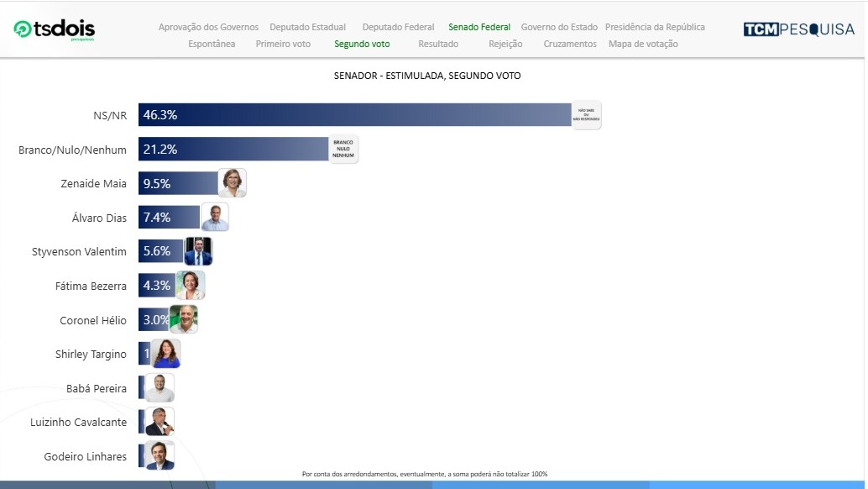Open the Cruzamentos sub-tab

(x=570, y=44)
